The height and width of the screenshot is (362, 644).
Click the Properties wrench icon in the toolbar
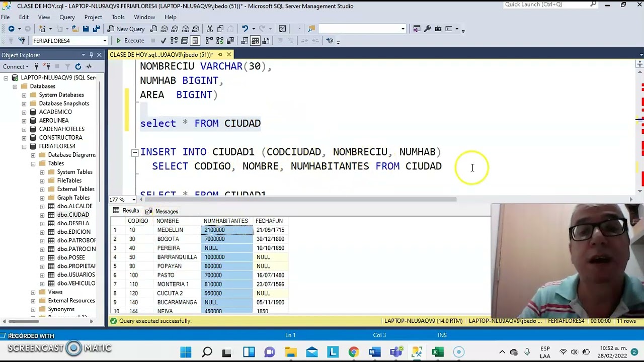tap(427, 29)
